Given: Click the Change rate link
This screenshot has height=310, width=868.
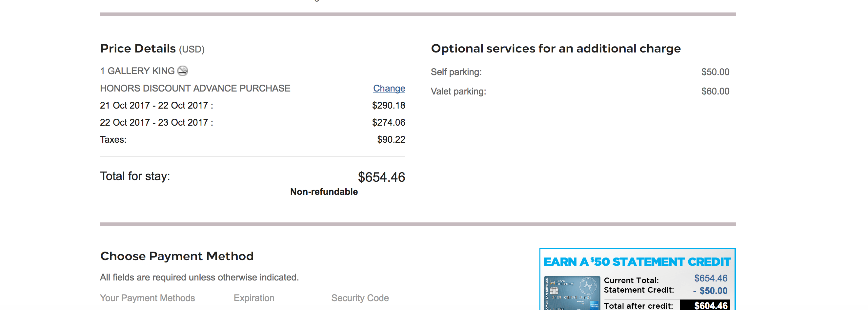Looking at the screenshot, I should pos(389,88).
